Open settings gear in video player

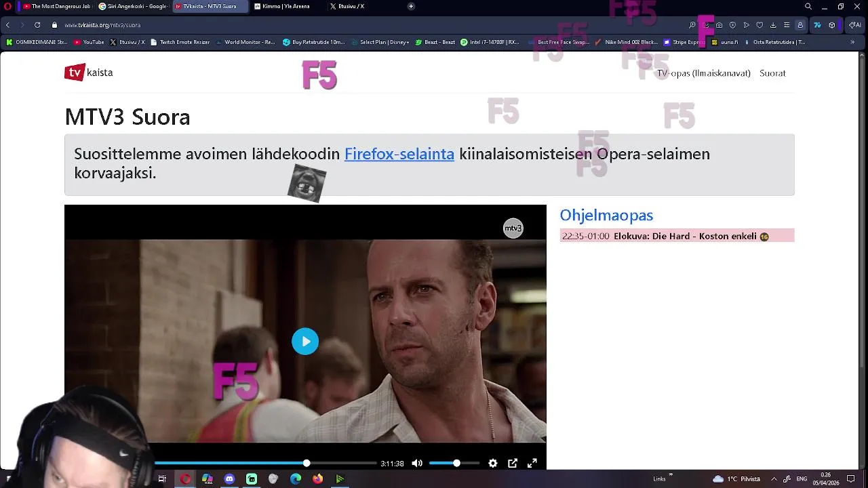pyautogui.click(x=493, y=464)
